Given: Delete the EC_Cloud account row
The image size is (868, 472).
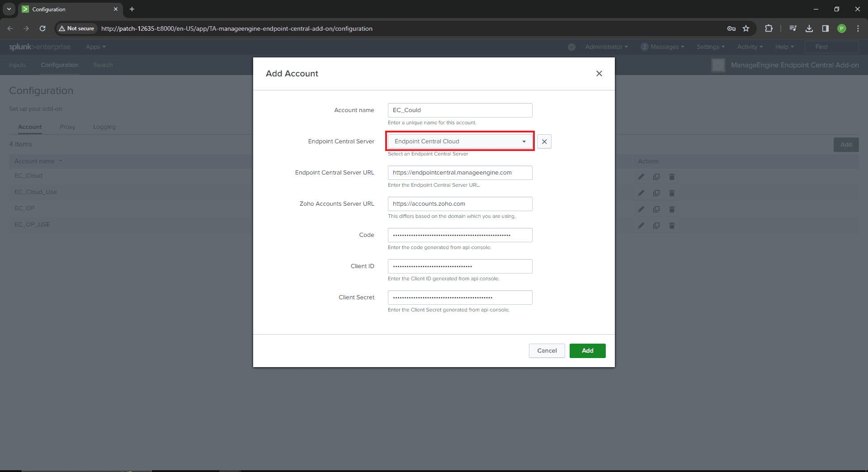Looking at the screenshot, I should pyautogui.click(x=672, y=177).
